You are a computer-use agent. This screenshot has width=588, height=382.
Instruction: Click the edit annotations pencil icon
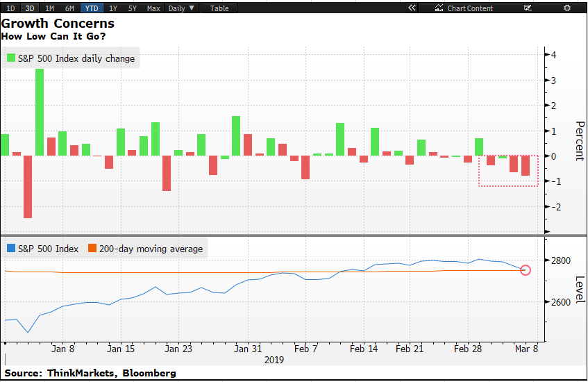pyautogui.click(x=528, y=8)
